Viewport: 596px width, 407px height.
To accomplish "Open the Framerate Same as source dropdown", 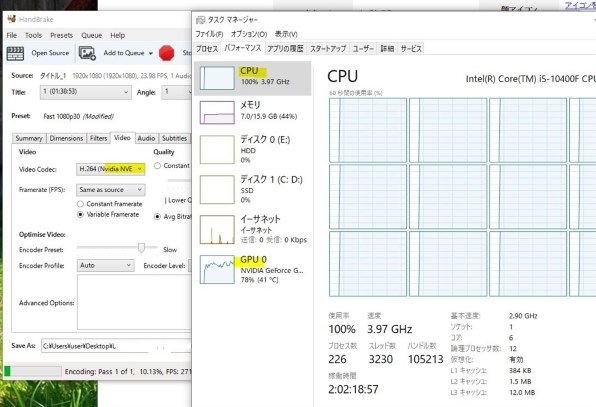I will coord(111,190).
